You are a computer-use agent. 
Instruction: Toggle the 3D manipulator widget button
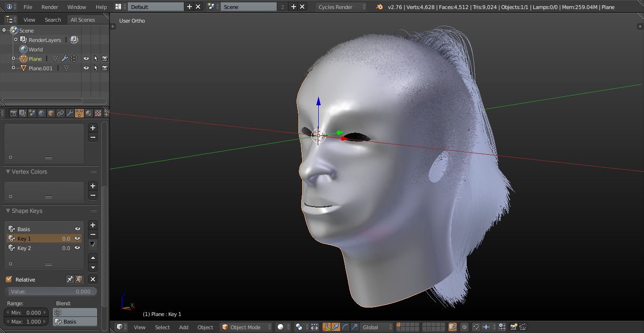(x=326, y=327)
